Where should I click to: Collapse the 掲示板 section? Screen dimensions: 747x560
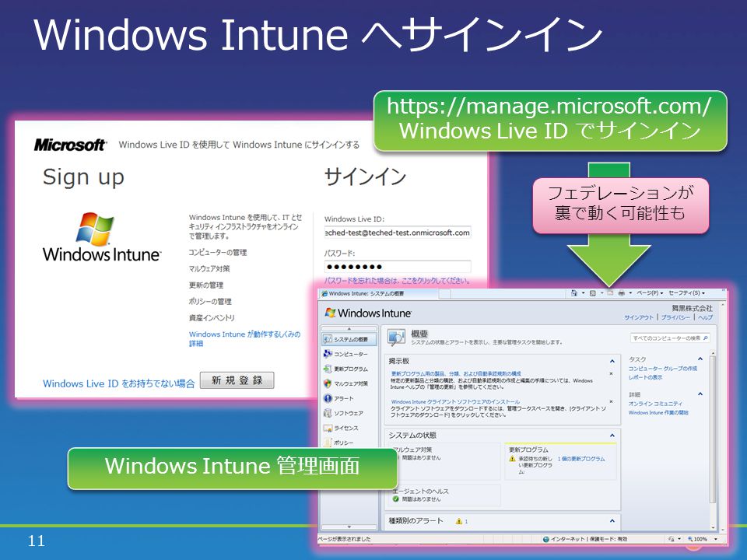tap(612, 362)
